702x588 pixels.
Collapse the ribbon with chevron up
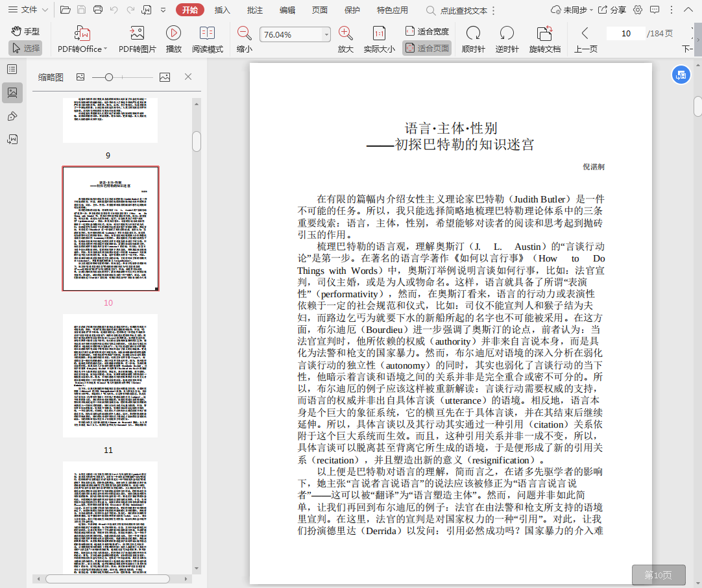[688, 10]
